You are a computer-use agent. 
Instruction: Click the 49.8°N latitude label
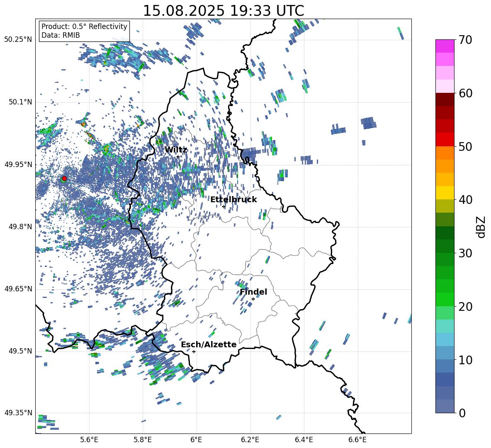tap(20, 227)
